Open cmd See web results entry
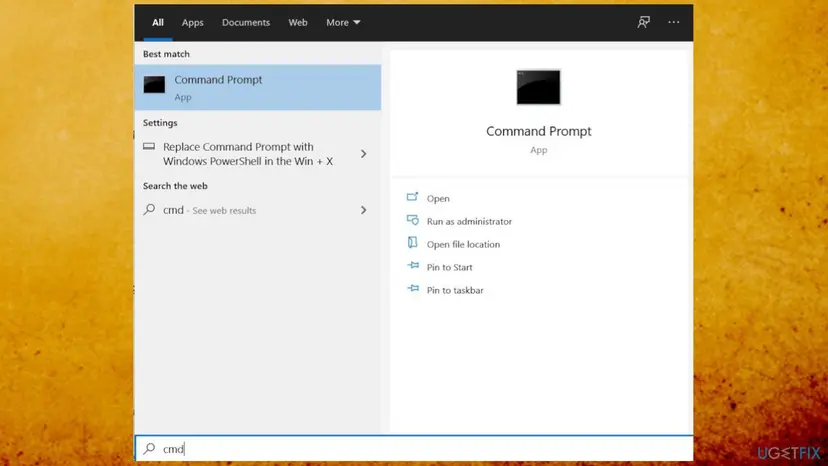 258,210
